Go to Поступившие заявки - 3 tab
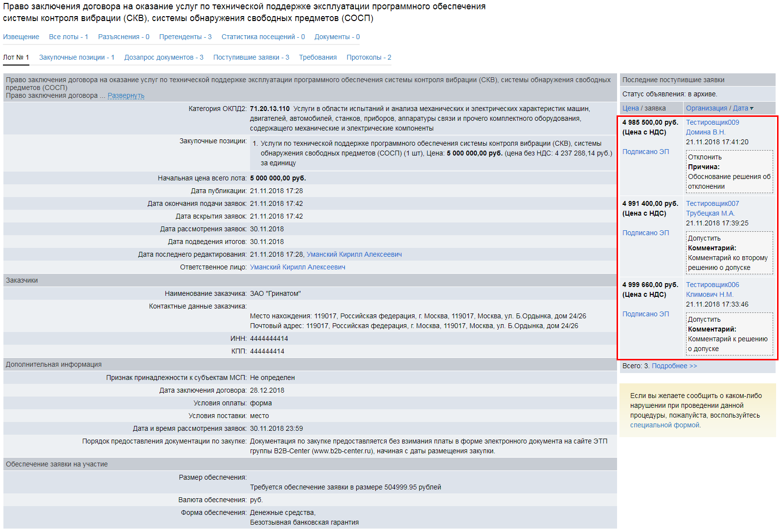 pyautogui.click(x=251, y=58)
